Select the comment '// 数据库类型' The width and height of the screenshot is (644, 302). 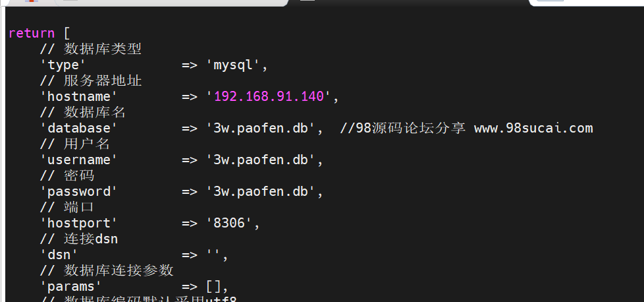(x=91, y=49)
